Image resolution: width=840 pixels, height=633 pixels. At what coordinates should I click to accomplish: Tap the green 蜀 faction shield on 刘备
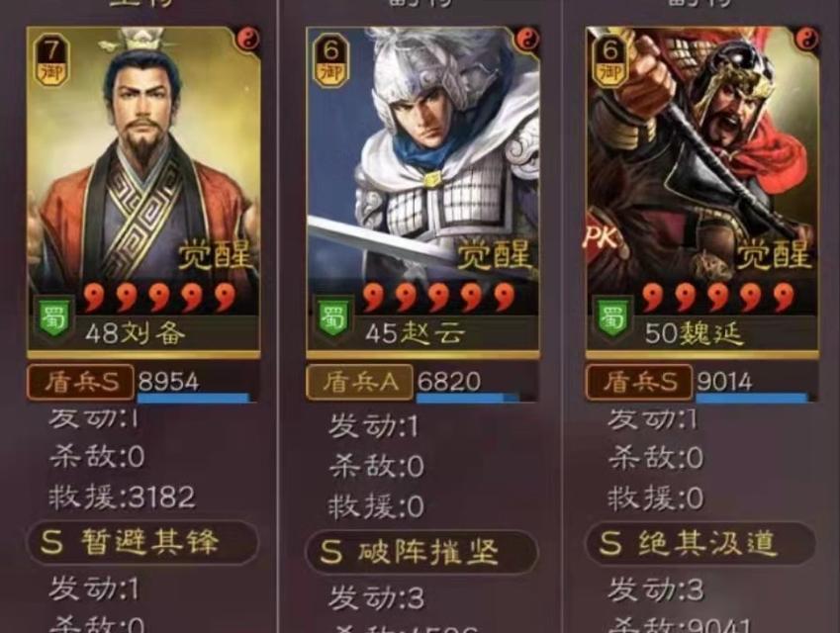[54, 318]
